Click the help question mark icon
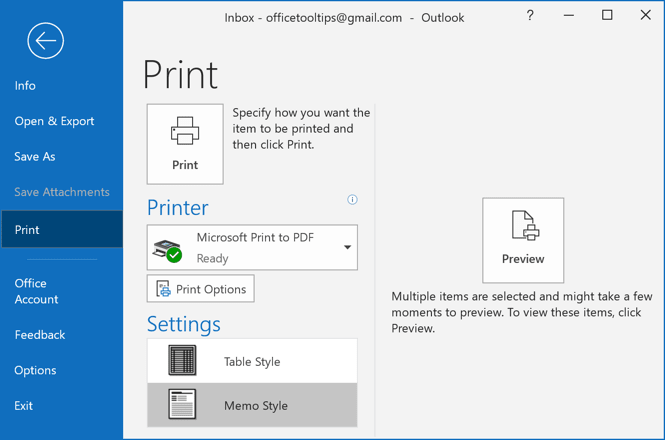665x440 pixels. 530,16
